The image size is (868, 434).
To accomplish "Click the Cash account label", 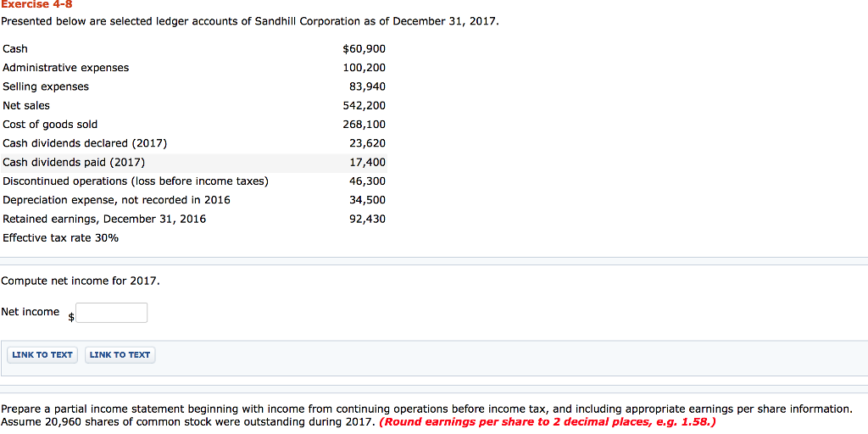I will tap(15, 48).
